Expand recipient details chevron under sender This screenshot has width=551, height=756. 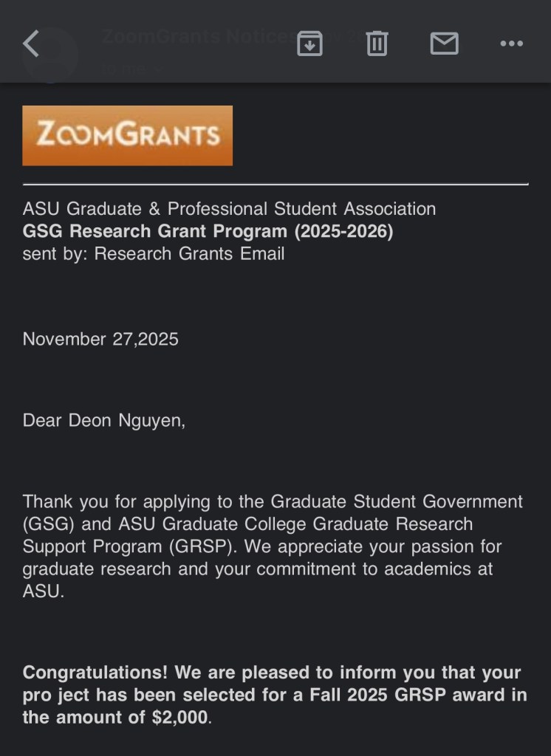click(x=158, y=70)
